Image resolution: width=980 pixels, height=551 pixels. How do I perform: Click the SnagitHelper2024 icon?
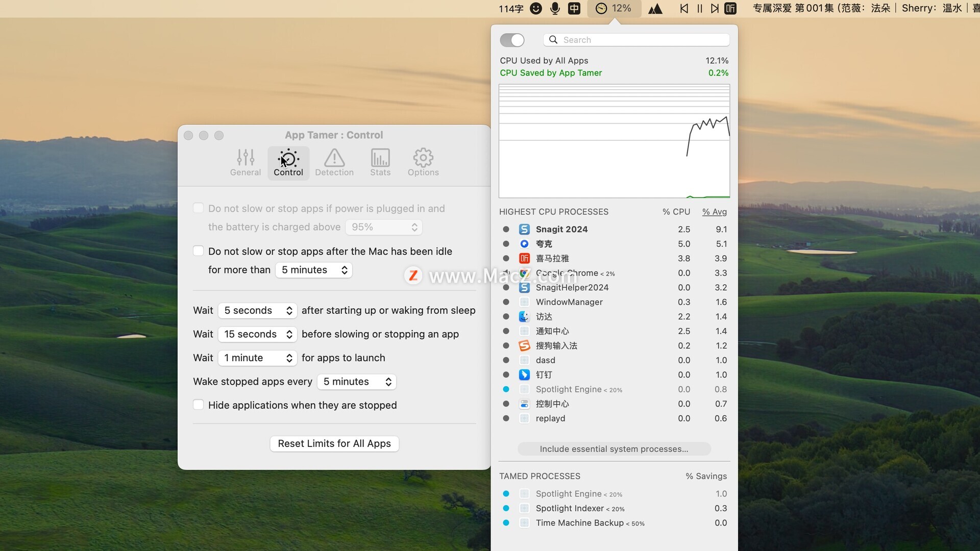pos(524,288)
